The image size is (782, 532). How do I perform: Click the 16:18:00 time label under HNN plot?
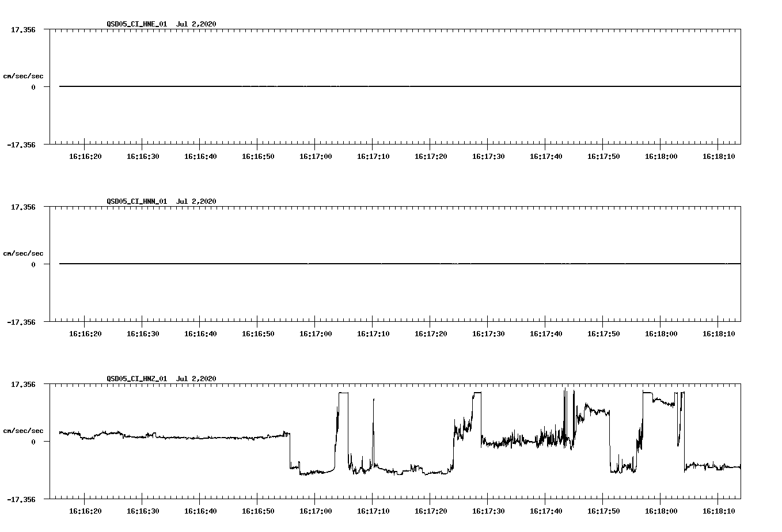661,334
